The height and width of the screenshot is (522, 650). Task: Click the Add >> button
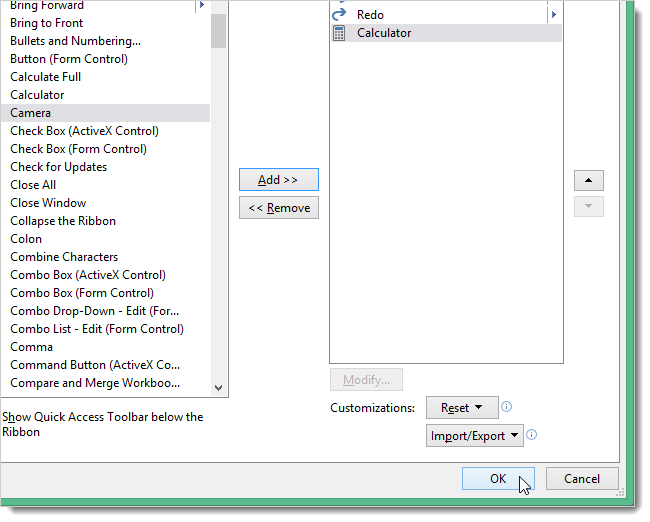(279, 180)
